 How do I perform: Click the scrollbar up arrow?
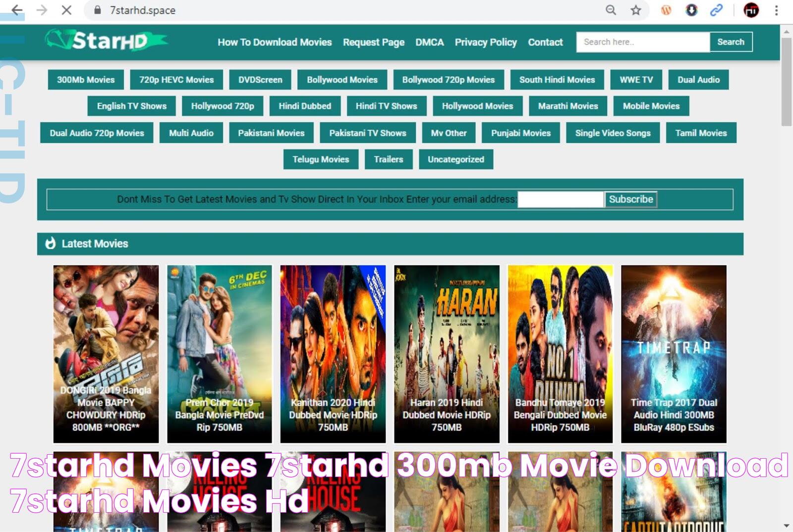coord(787,32)
